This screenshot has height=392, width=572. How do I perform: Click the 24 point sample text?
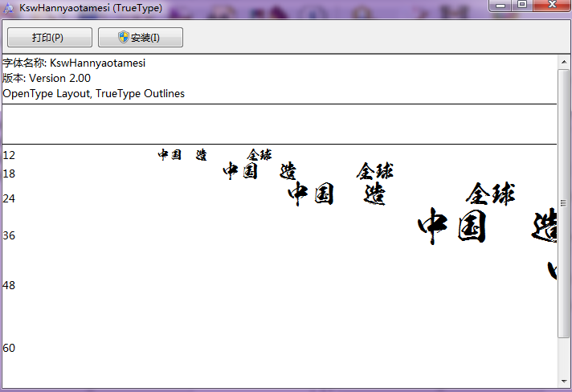coord(400,194)
